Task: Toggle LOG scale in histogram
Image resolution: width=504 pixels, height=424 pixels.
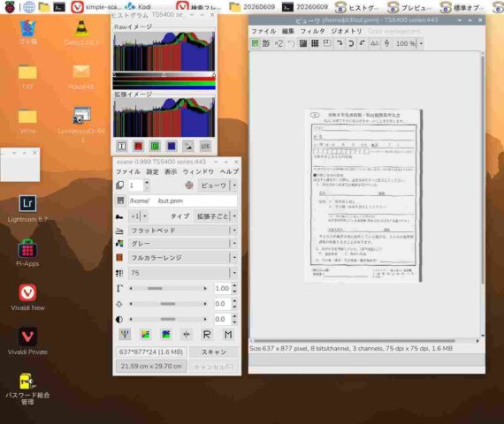Action: [205, 147]
